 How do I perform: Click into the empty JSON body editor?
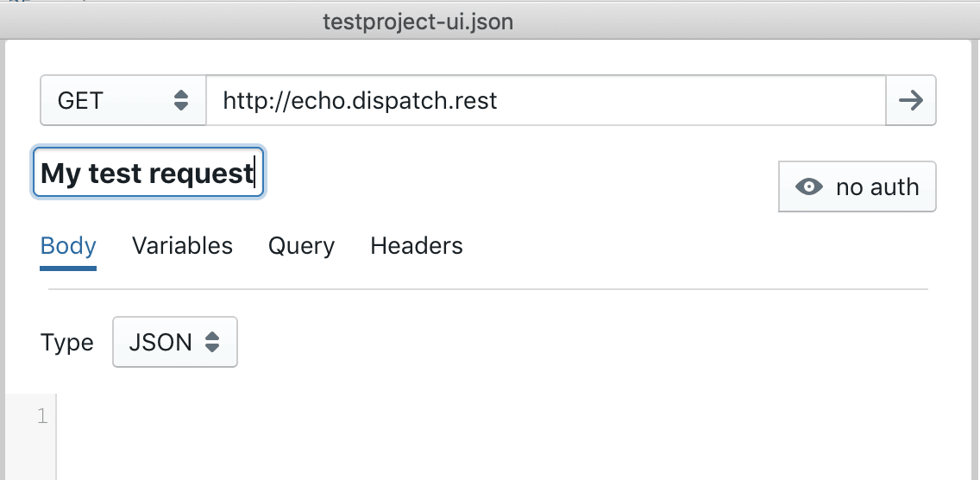pos(509,432)
